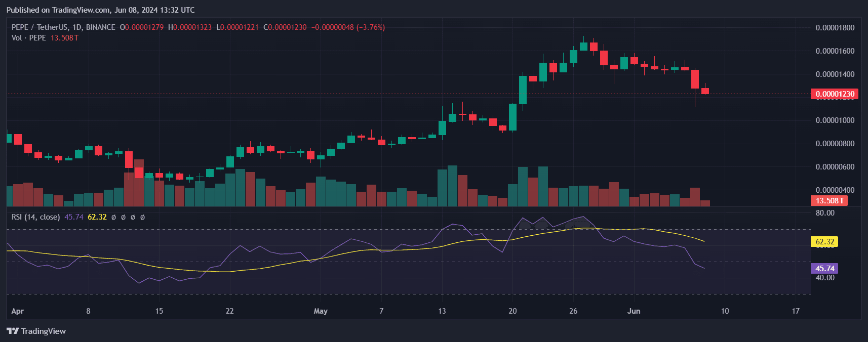
Task: Click the change percentage (-3.76%)
Action: tap(371, 27)
